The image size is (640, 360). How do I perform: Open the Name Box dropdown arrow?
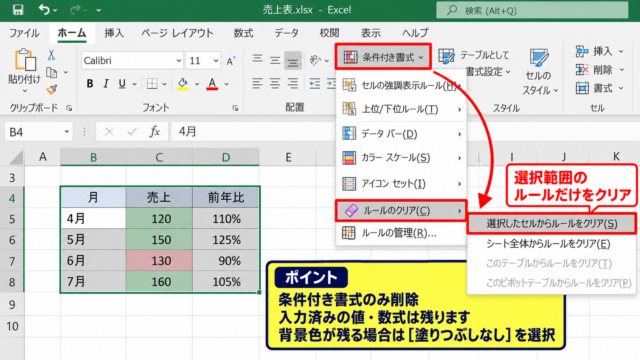tap(67, 132)
